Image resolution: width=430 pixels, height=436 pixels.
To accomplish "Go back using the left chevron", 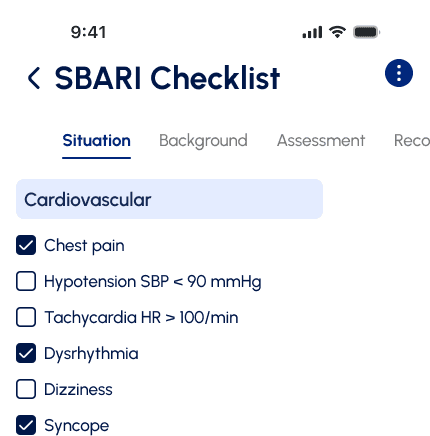I will click(x=34, y=78).
